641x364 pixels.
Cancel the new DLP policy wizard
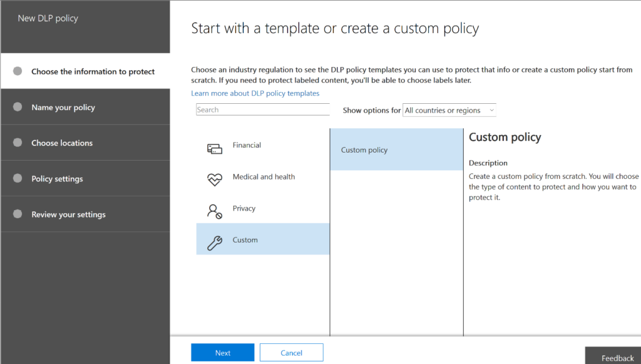point(292,353)
